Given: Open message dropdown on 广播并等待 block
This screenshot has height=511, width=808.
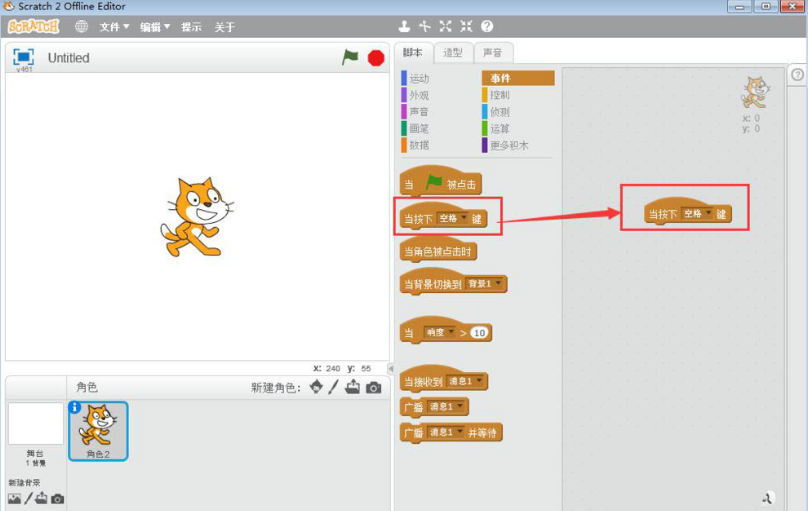Looking at the screenshot, I should 446,432.
